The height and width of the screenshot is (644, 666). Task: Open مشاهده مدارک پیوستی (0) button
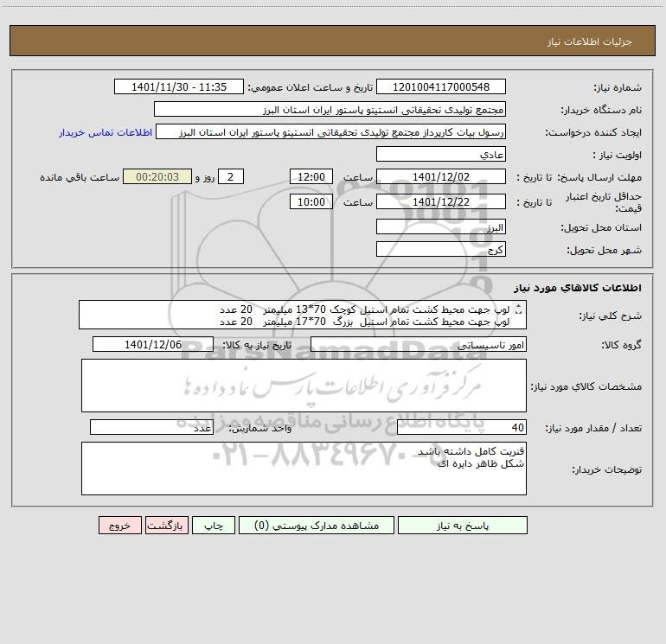click(317, 525)
